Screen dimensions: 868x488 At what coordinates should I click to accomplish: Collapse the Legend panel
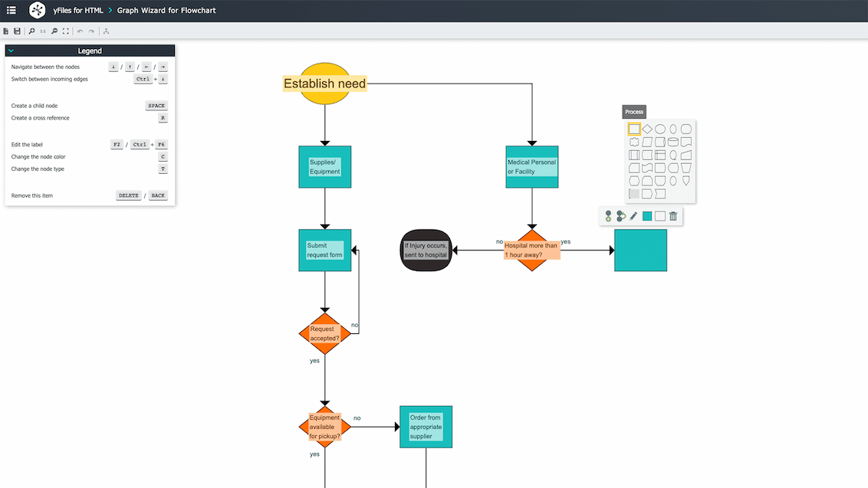pyautogui.click(x=11, y=49)
